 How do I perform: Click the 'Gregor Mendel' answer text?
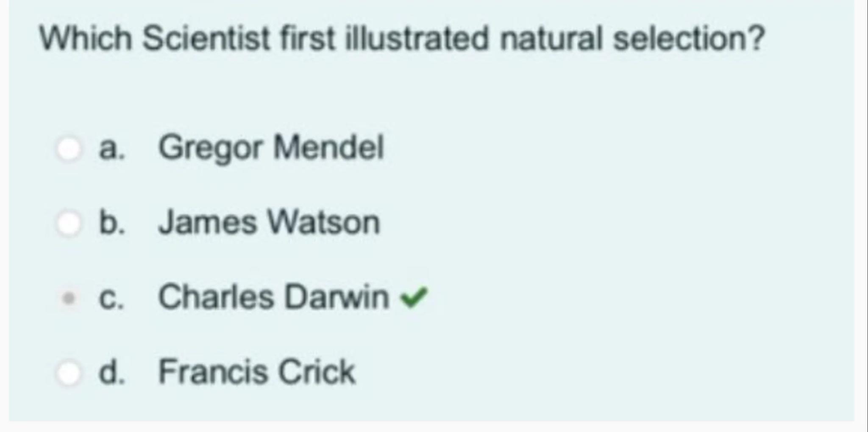(x=271, y=148)
